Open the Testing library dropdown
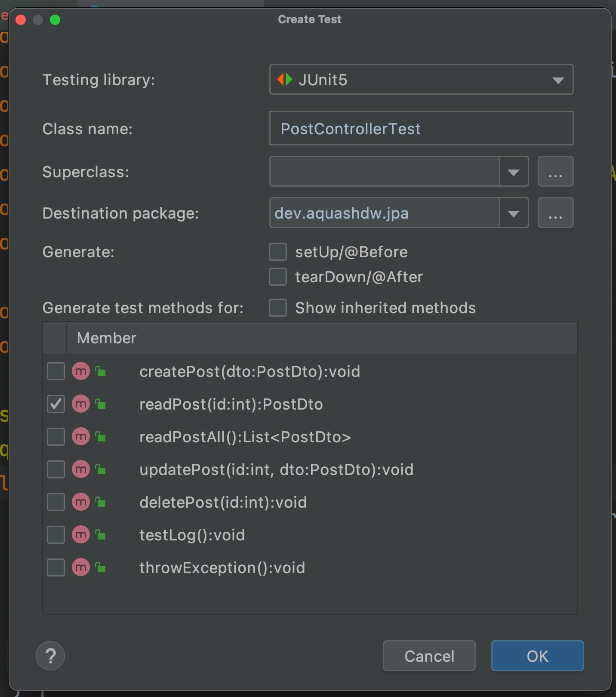Screen dimensions: 616x697 point(558,80)
